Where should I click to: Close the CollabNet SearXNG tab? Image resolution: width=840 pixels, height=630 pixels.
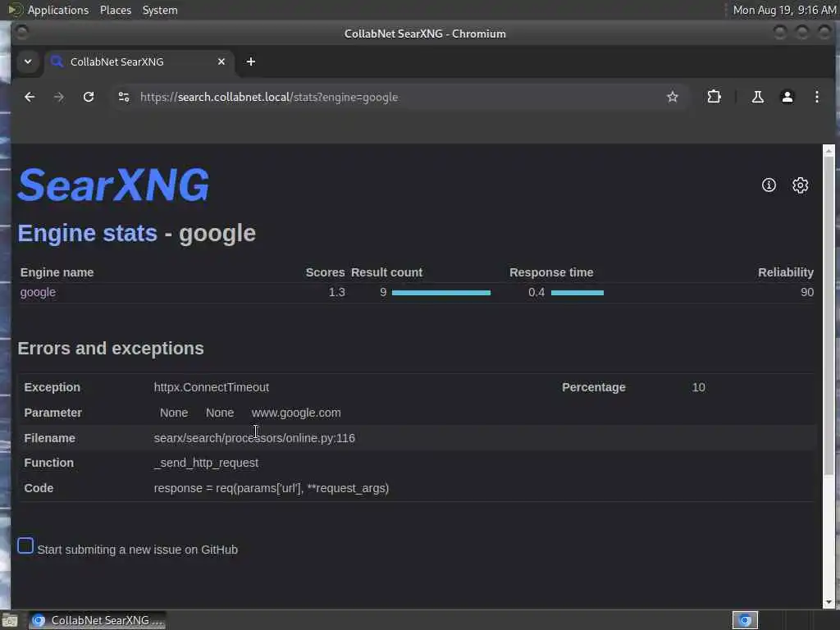(x=221, y=62)
